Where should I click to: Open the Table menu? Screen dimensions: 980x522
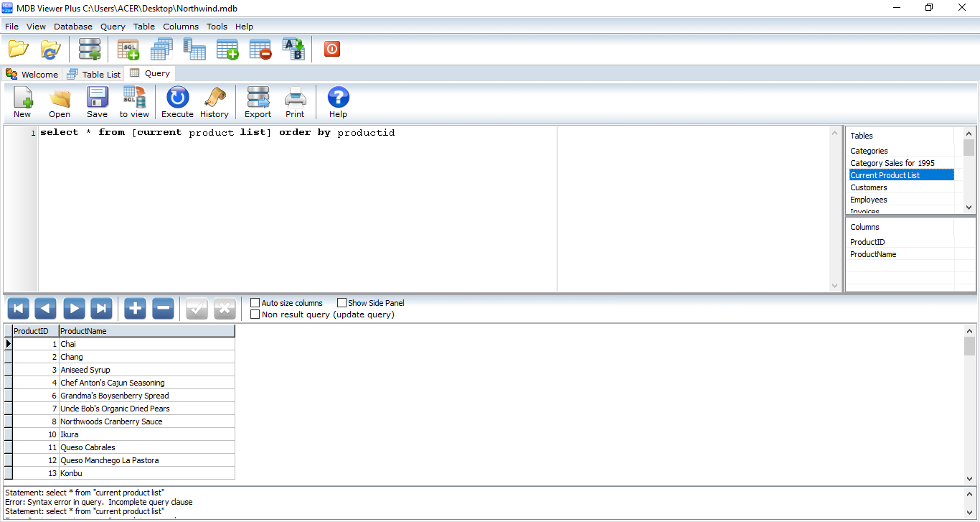[x=144, y=27]
